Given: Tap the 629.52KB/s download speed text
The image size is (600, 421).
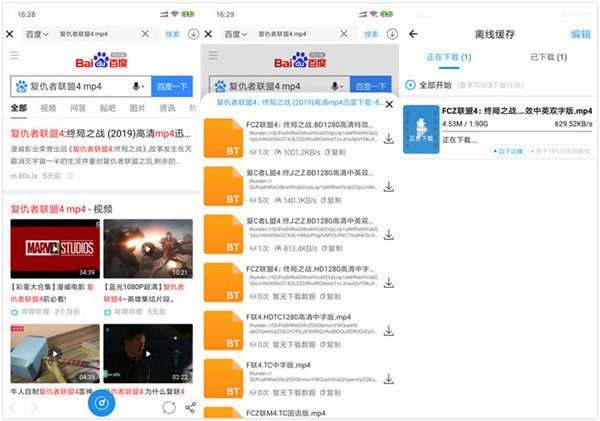Looking at the screenshot, I should tap(573, 124).
